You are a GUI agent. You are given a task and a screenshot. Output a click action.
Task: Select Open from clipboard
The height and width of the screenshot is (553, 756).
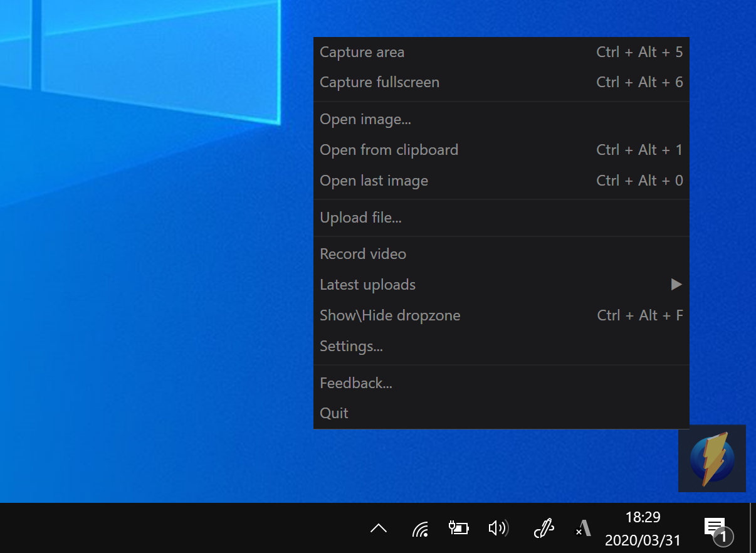coord(501,150)
